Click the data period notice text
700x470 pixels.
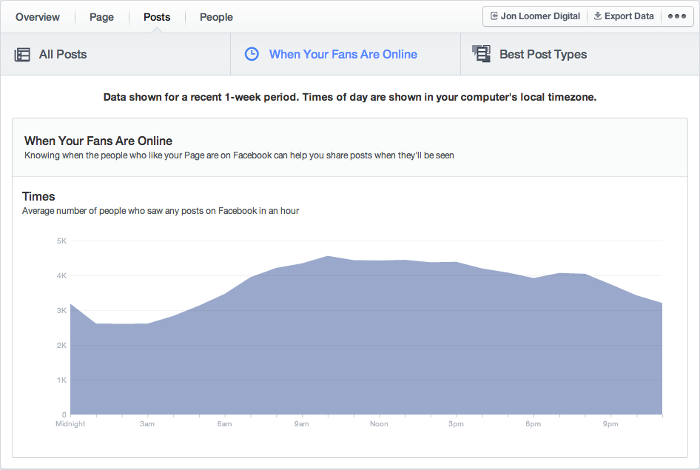pos(350,97)
